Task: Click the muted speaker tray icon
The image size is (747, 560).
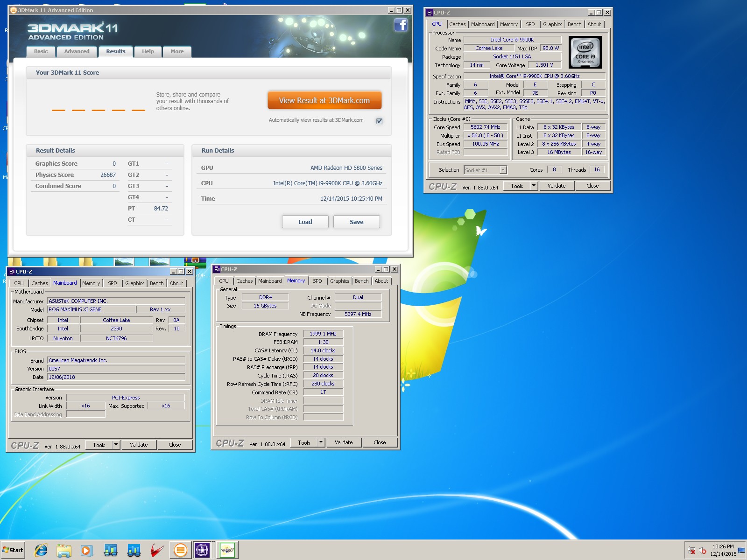Action: [x=703, y=551]
